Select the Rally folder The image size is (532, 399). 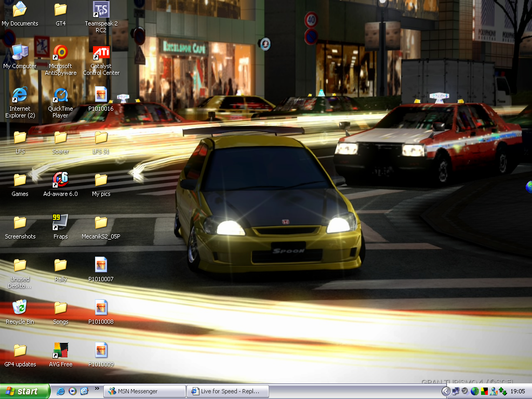point(60,270)
